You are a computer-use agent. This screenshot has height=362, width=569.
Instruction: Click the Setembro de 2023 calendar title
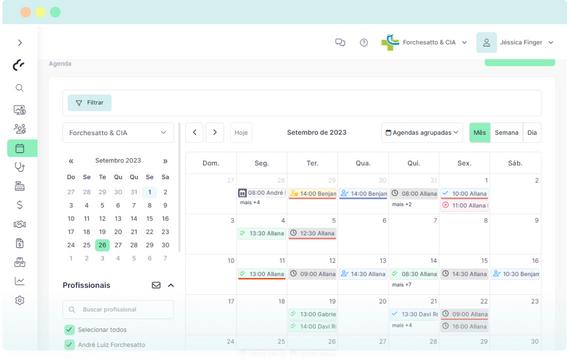(316, 132)
